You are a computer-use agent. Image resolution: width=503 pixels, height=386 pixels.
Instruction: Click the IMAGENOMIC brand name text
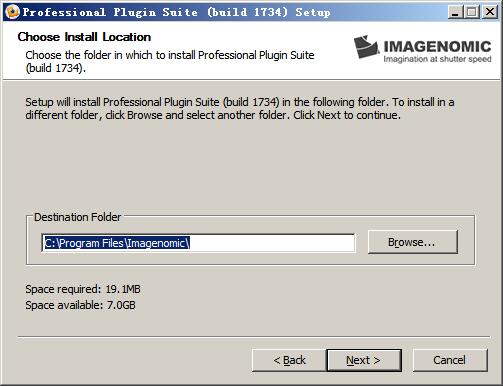click(437, 46)
